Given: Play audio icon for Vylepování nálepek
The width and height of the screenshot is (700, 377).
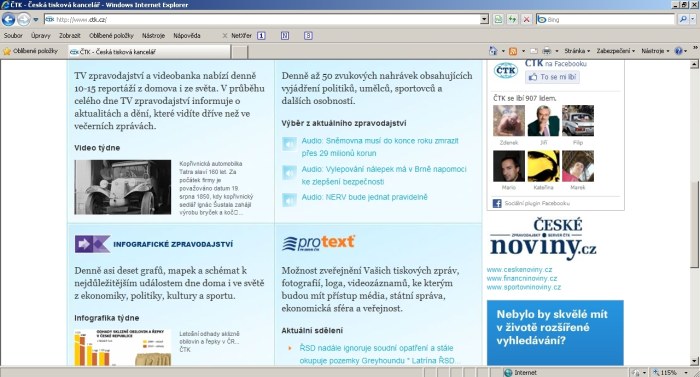Looking at the screenshot, I should pyautogui.click(x=289, y=172).
